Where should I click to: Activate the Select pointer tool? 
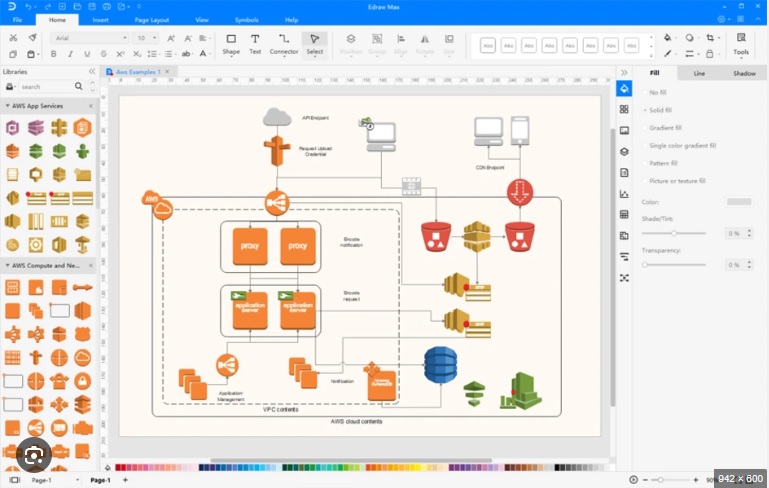point(314,44)
